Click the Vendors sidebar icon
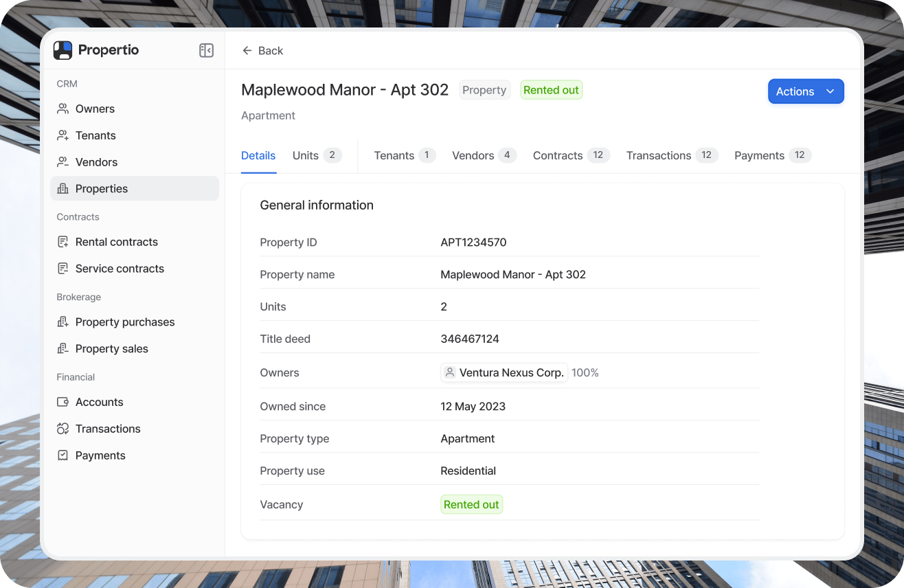 [63, 162]
